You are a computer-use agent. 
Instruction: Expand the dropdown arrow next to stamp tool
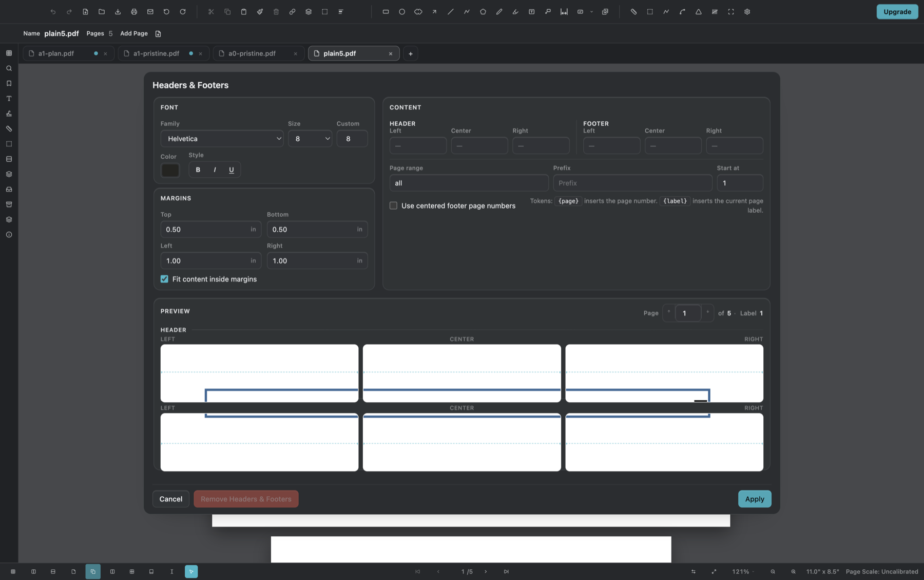click(x=591, y=12)
